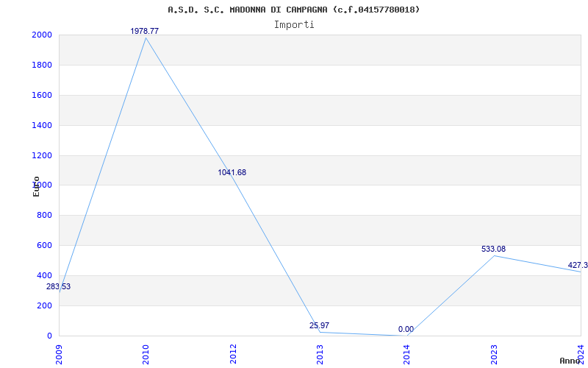The image size is (588, 368).
Task: Click the 283.53 data label
Action: pos(59,286)
